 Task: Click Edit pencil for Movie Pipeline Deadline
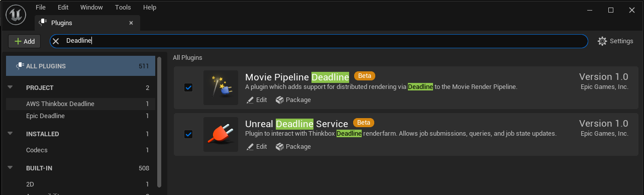pos(251,100)
